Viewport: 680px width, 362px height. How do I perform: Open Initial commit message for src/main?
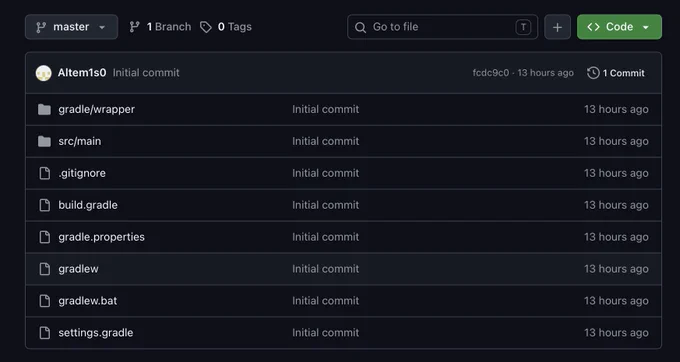[x=326, y=141]
